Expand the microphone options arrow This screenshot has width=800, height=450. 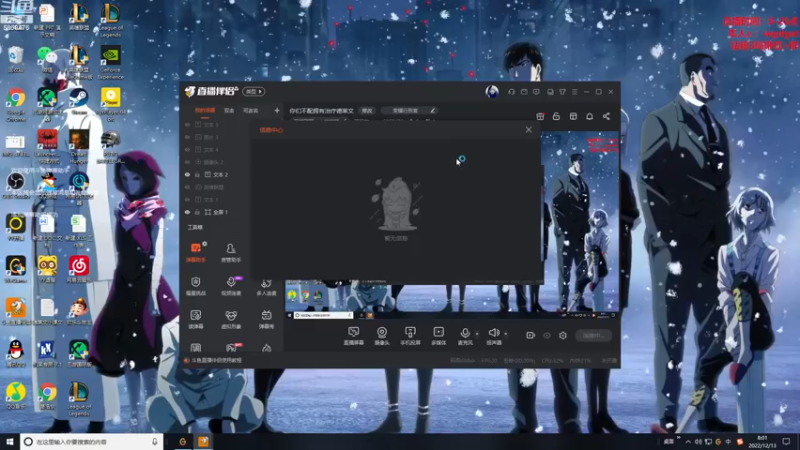(x=477, y=334)
